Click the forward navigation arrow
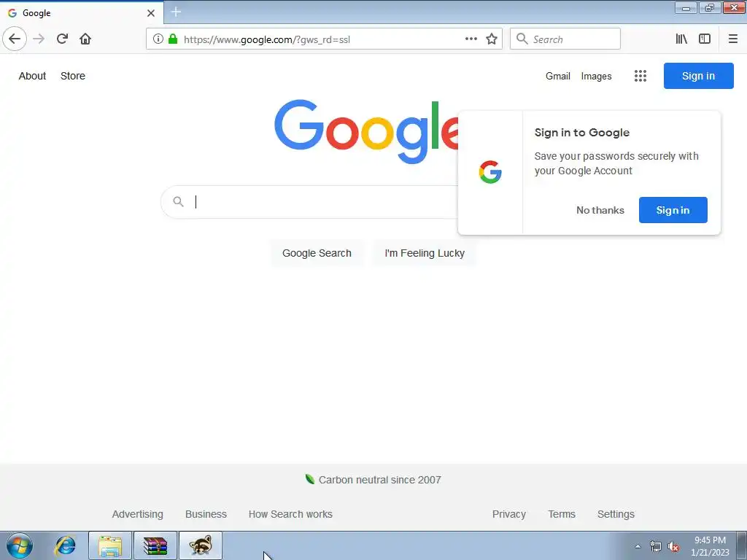 pyautogui.click(x=39, y=39)
